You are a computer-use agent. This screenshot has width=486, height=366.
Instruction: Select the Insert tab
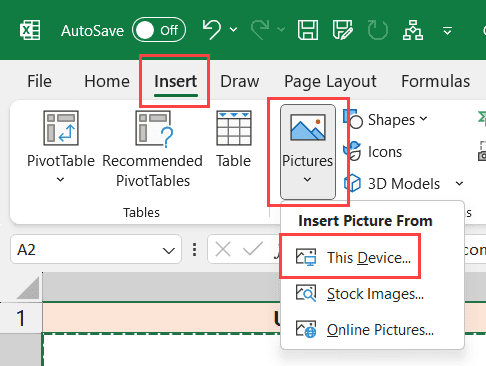(x=176, y=81)
